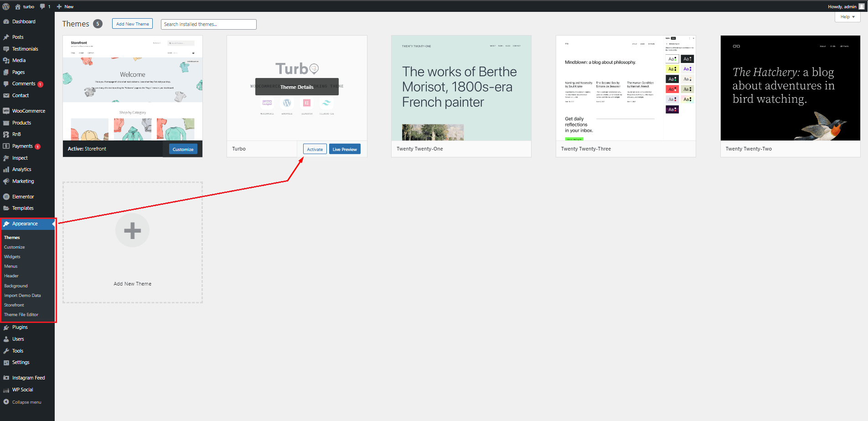Click the themes count badge showing 5
Image resolution: width=868 pixels, height=421 pixels.
[x=98, y=24]
